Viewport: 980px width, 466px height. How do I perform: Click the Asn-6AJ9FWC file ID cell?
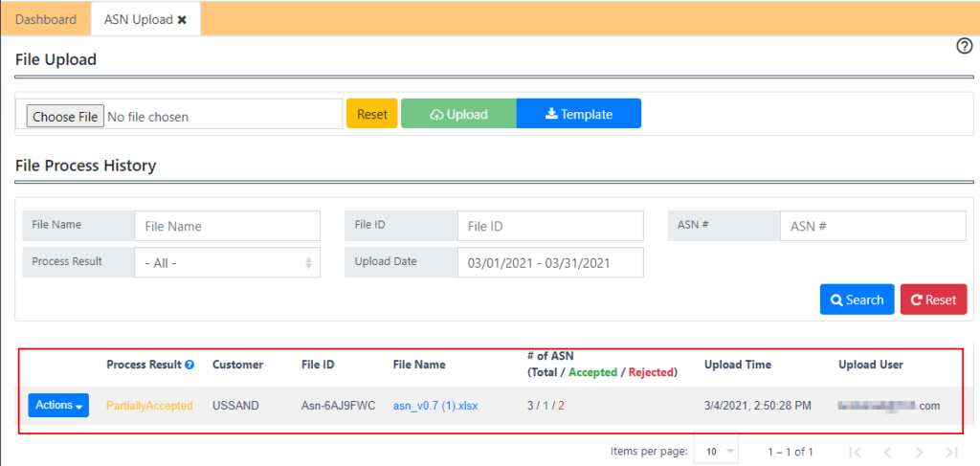(x=338, y=406)
